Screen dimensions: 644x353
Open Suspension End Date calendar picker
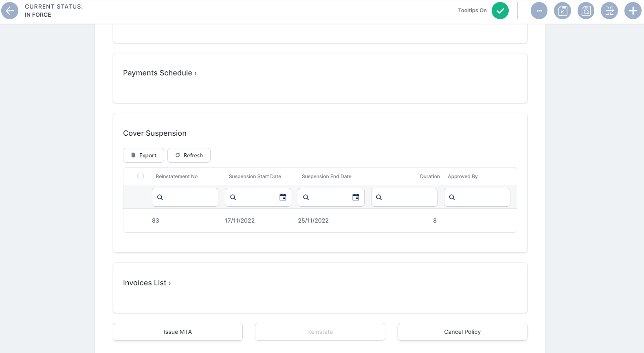[356, 197]
